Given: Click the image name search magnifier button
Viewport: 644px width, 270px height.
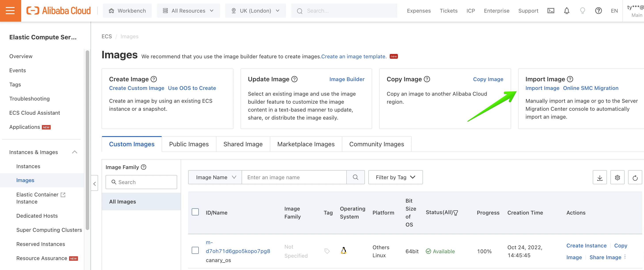Looking at the screenshot, I should click(355, 177).
